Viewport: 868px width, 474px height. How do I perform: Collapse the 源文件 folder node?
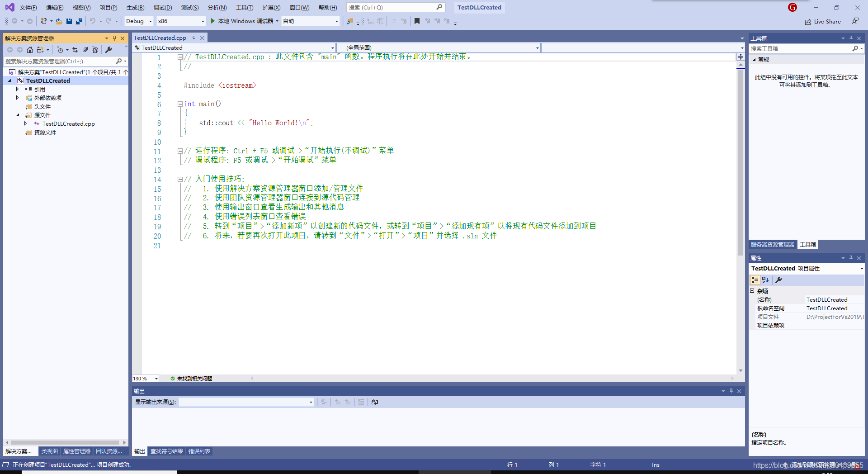[x=18, y=115]
